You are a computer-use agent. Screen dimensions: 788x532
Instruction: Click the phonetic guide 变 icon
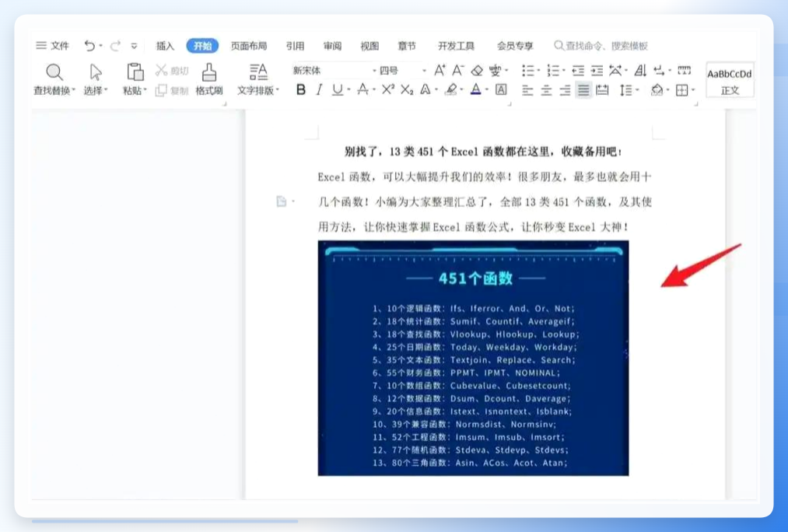pyautogui.click(x=496, y=70)
